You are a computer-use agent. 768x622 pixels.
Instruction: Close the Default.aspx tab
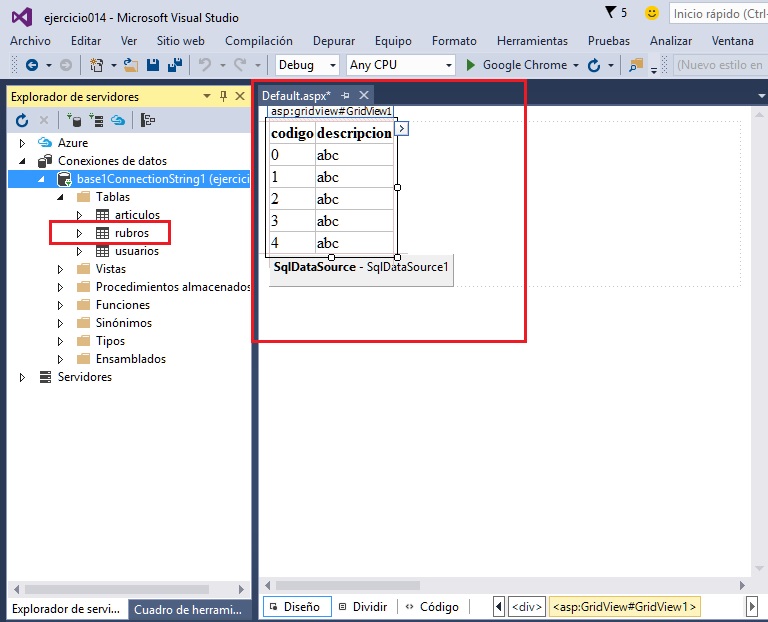[x=364, y=95]
